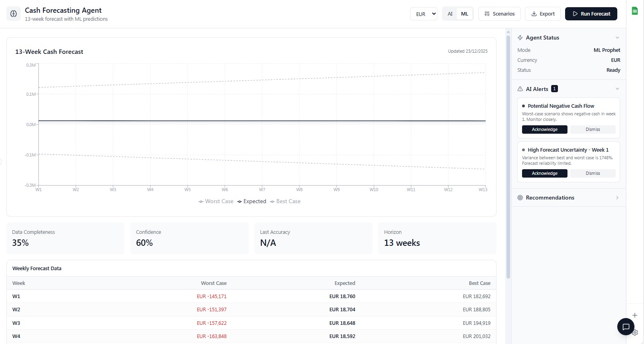Click the High Forecast Uncertainty - Week 1 title
The width and height of the screenshot is (644, 344).
(x=568, y=150)
